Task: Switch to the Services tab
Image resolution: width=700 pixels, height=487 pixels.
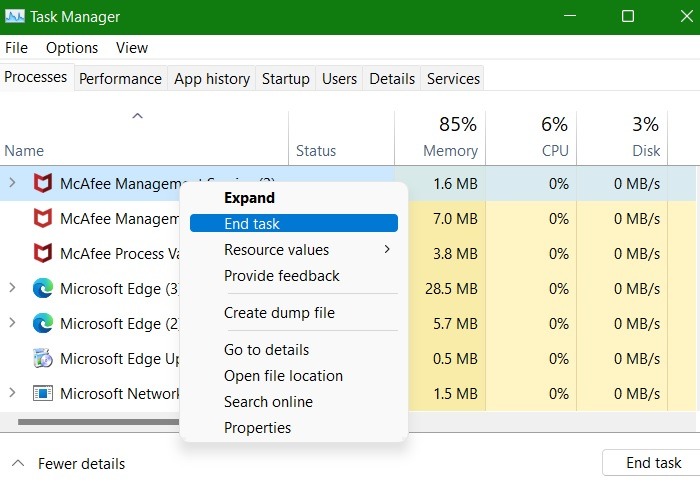Action: click(x=453, y=79)
